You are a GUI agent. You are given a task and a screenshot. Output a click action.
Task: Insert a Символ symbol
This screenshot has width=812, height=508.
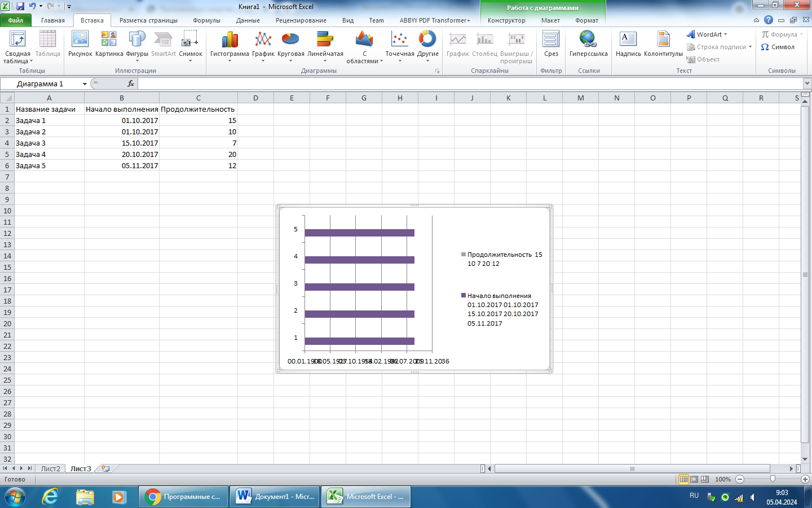coord(778,47)
